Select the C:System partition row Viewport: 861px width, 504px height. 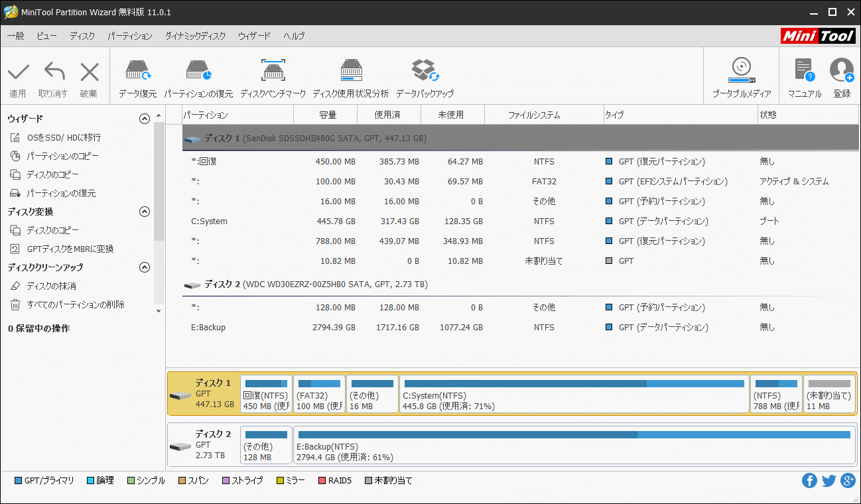[520, 221]
